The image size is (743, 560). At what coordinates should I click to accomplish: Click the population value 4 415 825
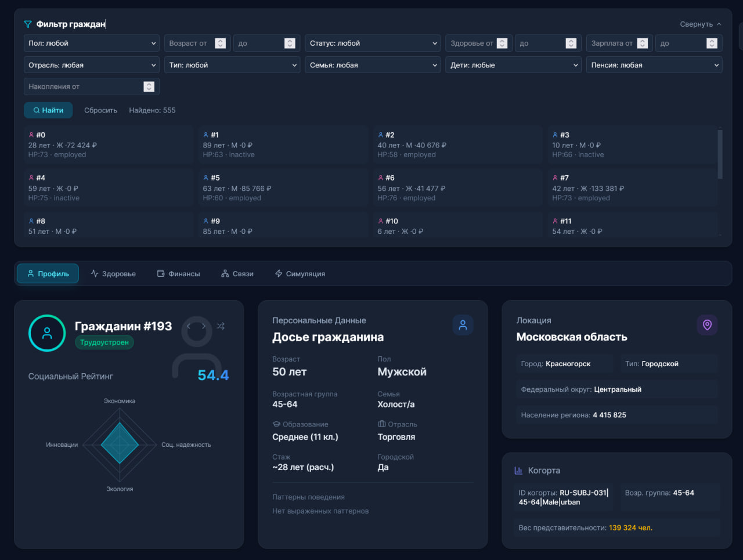tap(609, 415)
